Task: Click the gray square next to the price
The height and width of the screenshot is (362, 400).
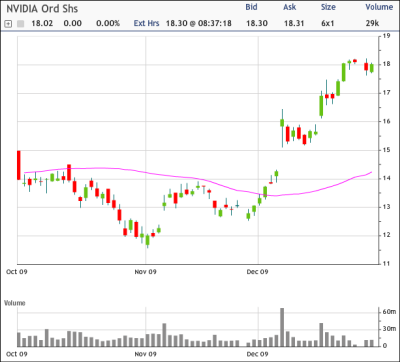Action: pos(21,24)
